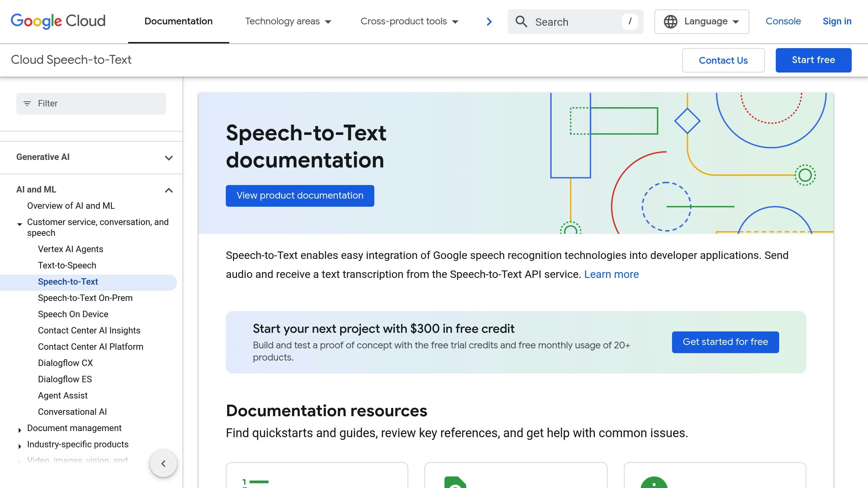Click the green document guides card icon

pos(455,482)
